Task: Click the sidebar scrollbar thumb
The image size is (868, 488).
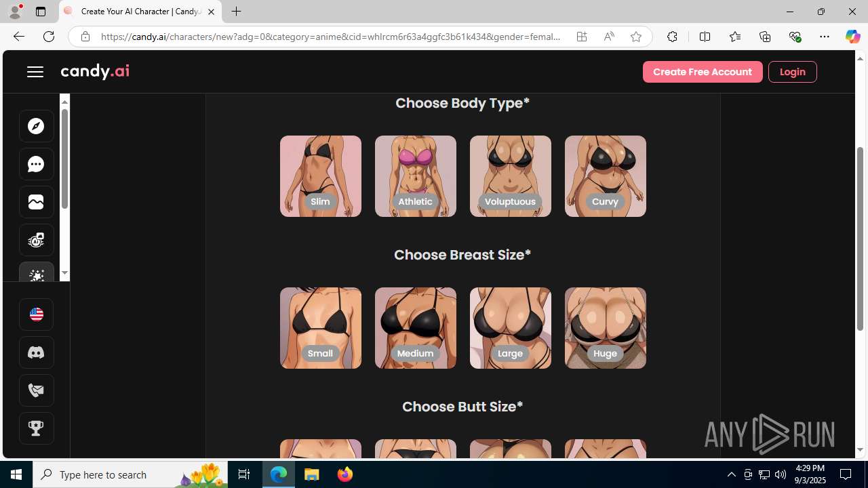Action: click(65, 158)
